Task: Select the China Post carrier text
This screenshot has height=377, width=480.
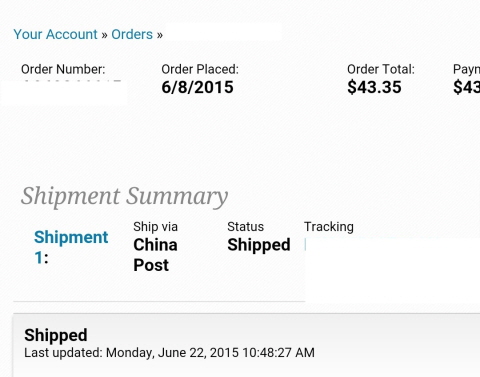Action: point(155,255)
